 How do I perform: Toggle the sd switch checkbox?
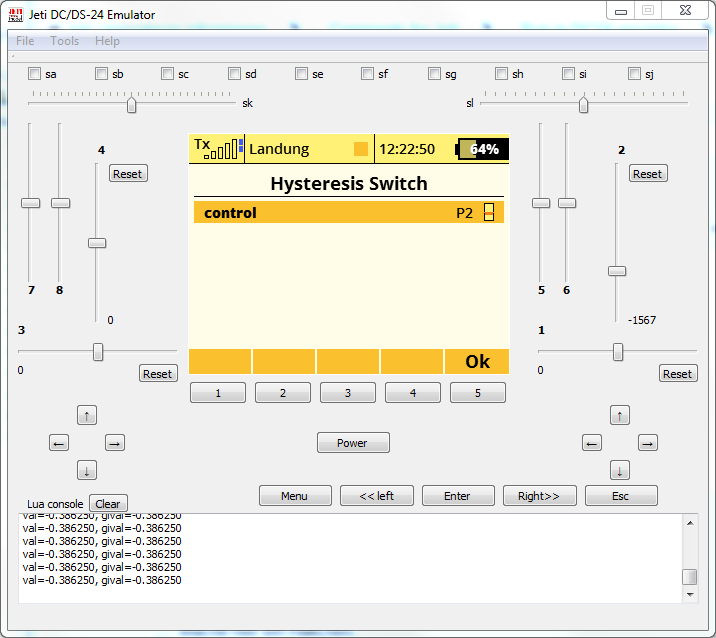tap(234, 74)
